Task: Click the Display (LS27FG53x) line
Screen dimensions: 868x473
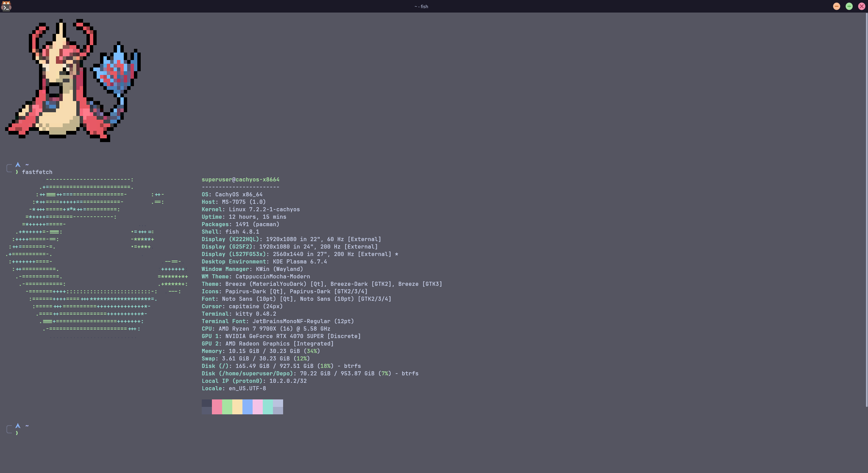Action: pyautogui.click(x=300, y=254)
